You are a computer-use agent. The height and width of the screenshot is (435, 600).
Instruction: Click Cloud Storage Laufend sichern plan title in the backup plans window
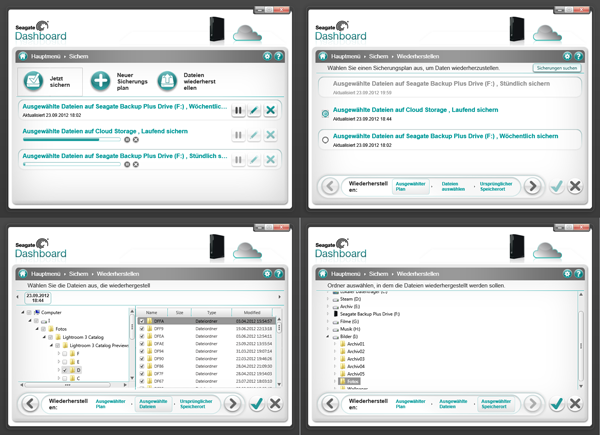105,131
